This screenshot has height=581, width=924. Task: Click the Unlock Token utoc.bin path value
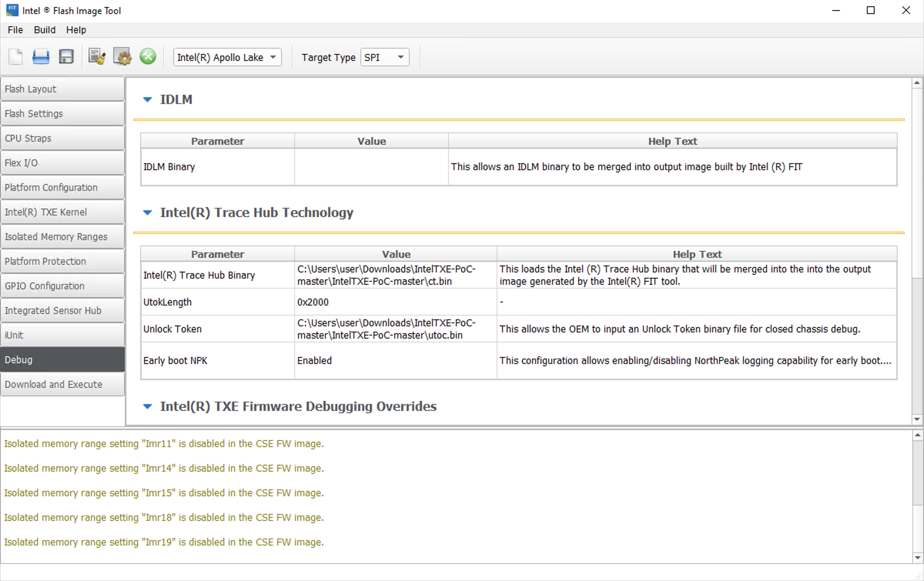(x=395, y=329)
